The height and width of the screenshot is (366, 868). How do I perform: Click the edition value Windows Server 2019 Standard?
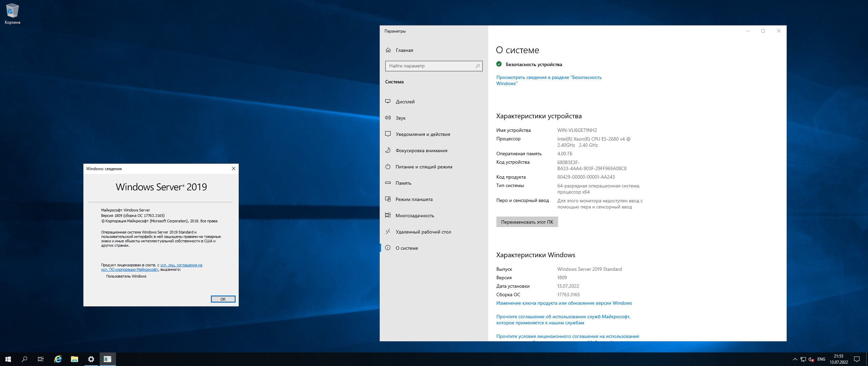[589, 269]
